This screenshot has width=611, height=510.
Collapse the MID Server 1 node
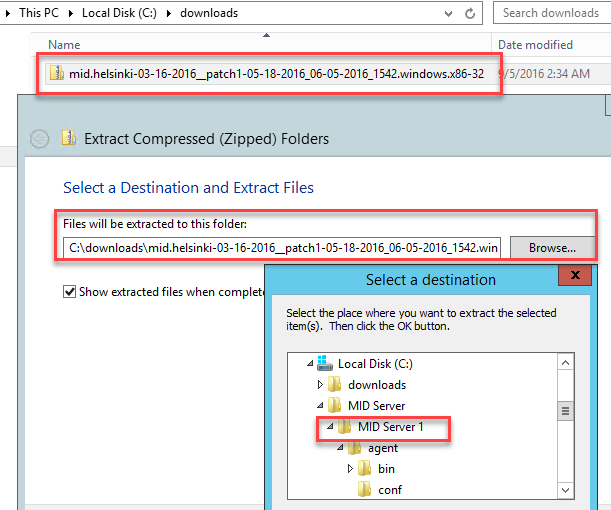(330, 427)
